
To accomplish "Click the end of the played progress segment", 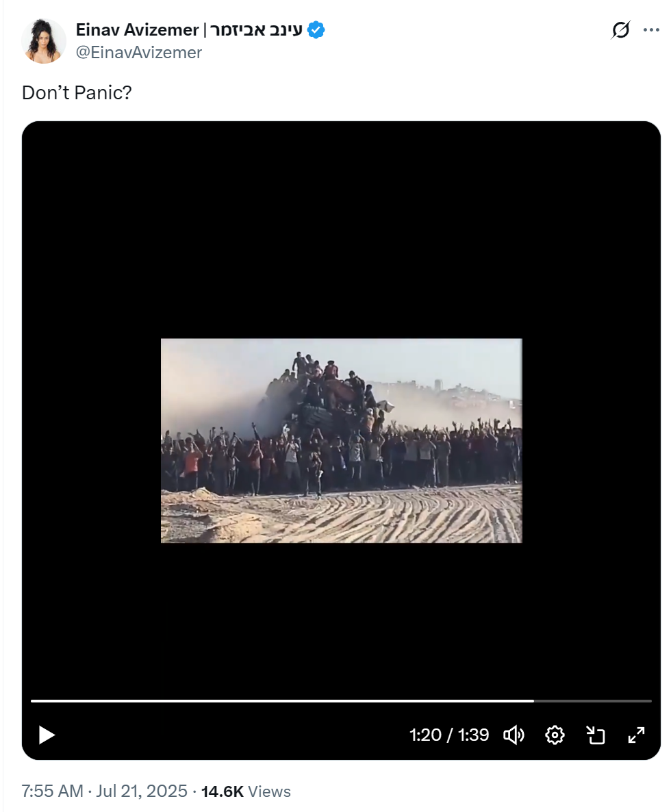I will pos(533,700).
